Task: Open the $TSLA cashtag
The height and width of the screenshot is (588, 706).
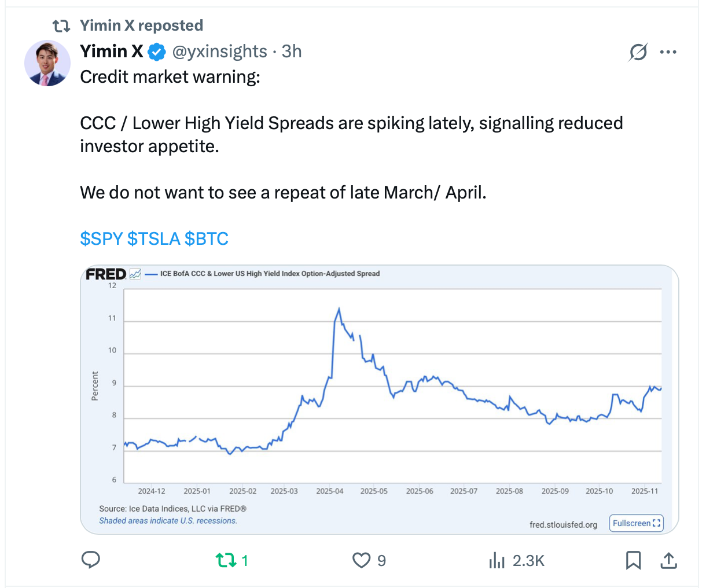Action: click(153, 238)
